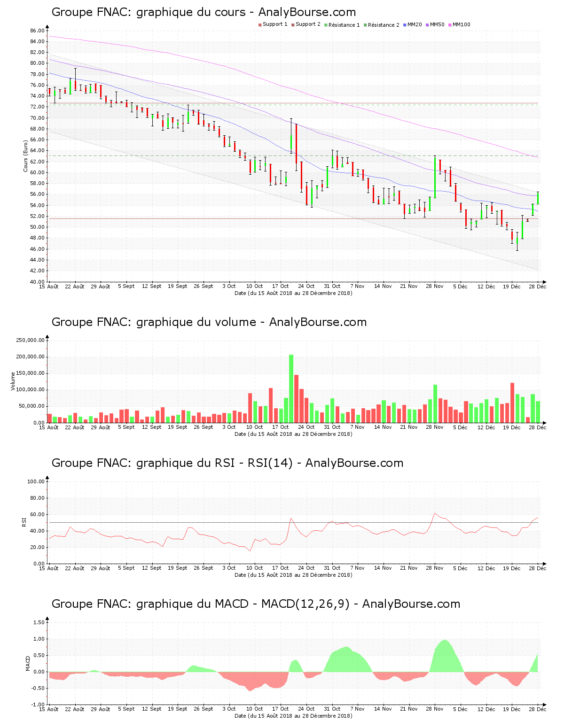The width and height of the screenshot is (564, 728).
Task: Click the 64.00 value on price axis
Action: click(x=37, y=151)
